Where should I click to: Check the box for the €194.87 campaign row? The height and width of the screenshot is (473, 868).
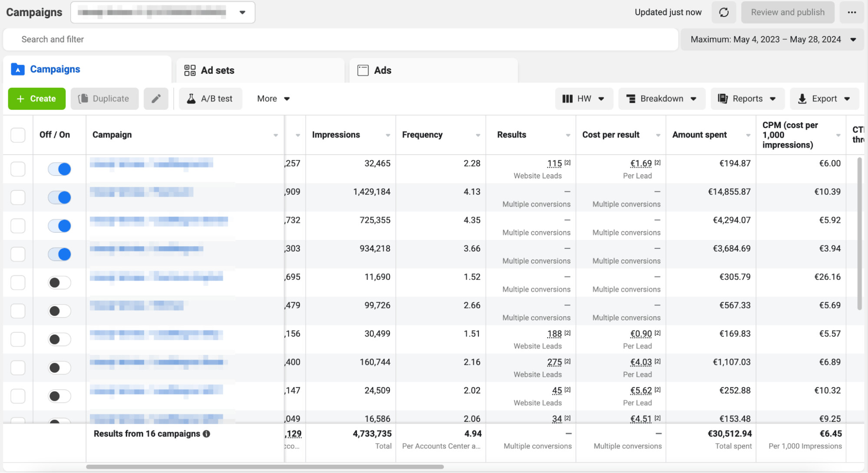[x=18, y=169]
